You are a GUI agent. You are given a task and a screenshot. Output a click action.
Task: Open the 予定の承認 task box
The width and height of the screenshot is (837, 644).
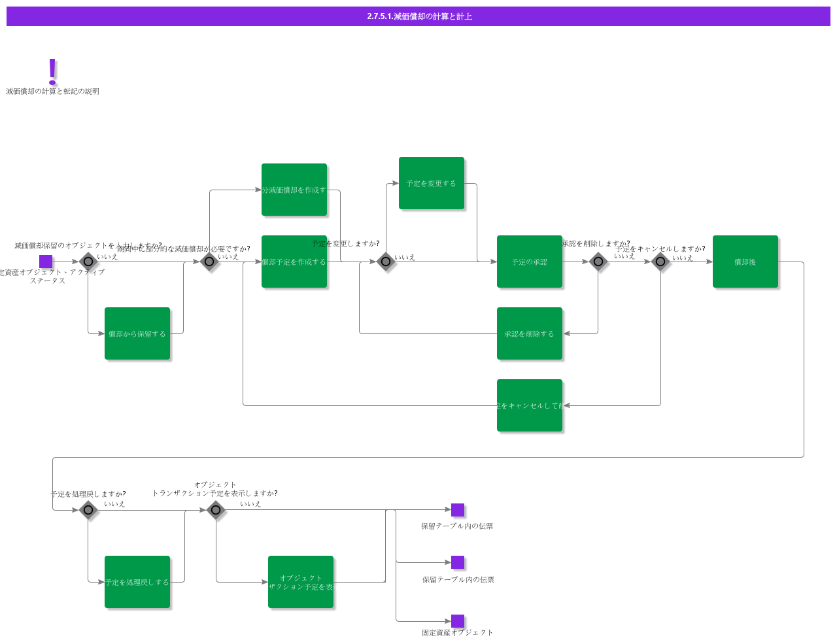click(x=530, y=262)
